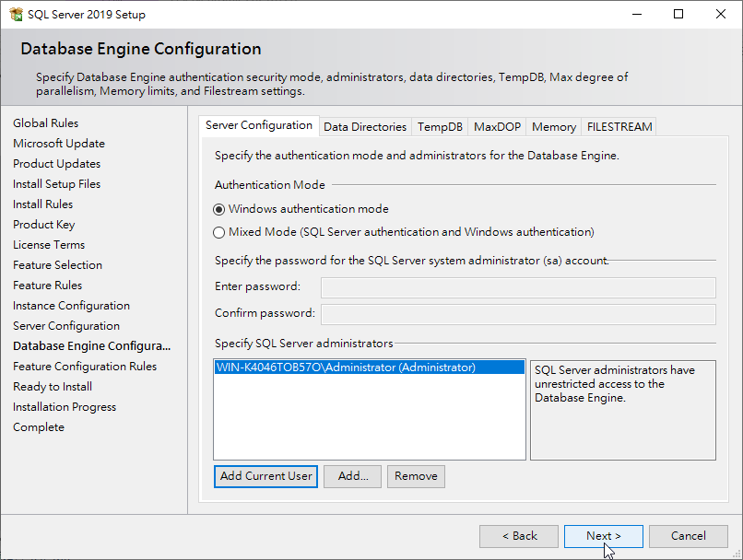Click Product Key step in sidebar
Viewport: 743px width, 560px height.
pos(44,225)
